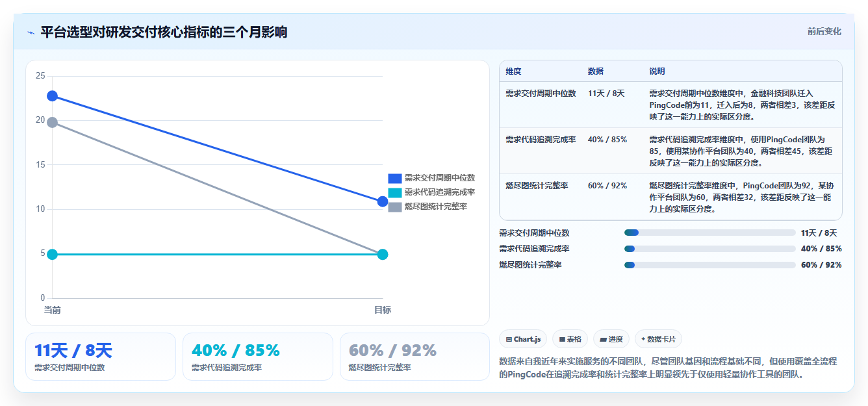The width and height of the screenshot is (868, 406).
Task: Click table data cell 40% / 85%
Action: [x=607, y=140]
